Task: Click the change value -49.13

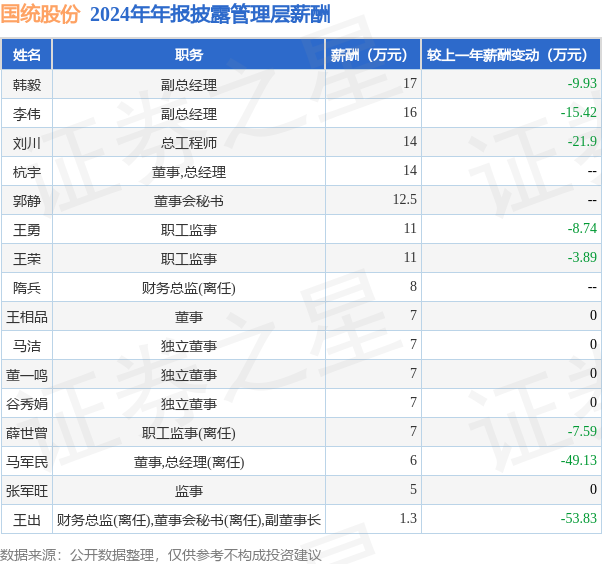Action: click(x=579, y=460)
